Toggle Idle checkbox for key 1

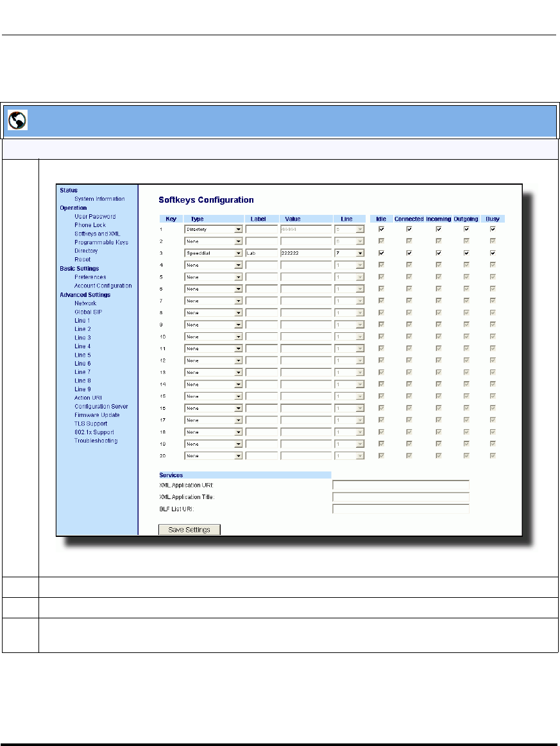(x=381, y=229)
